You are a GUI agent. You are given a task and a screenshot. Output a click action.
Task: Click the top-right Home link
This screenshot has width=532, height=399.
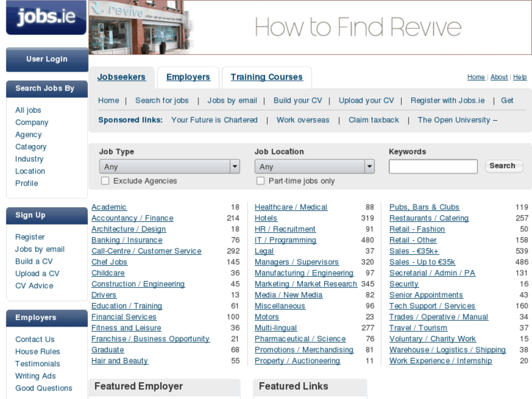(476, 77)
